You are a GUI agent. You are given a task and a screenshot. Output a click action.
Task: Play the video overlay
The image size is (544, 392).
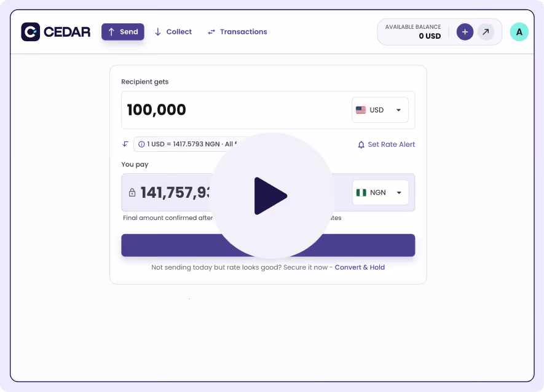(271, 196)
